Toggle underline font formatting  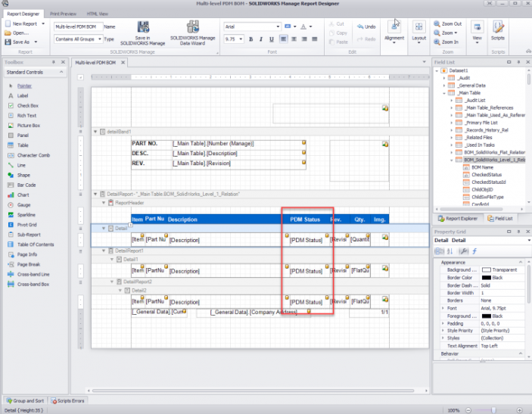pyautogui.click(x=272, y=39)
